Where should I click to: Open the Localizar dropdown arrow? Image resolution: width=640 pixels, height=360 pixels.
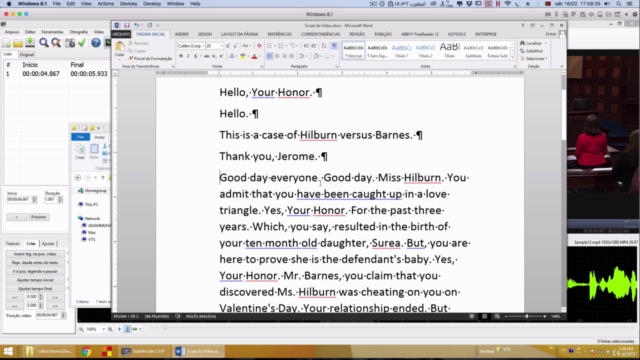546,43
